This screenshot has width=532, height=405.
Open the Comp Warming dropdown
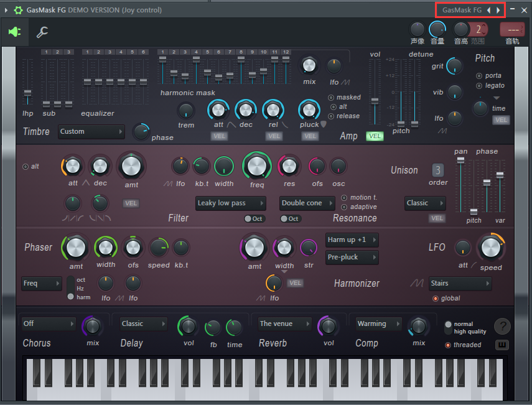[379, 324]
